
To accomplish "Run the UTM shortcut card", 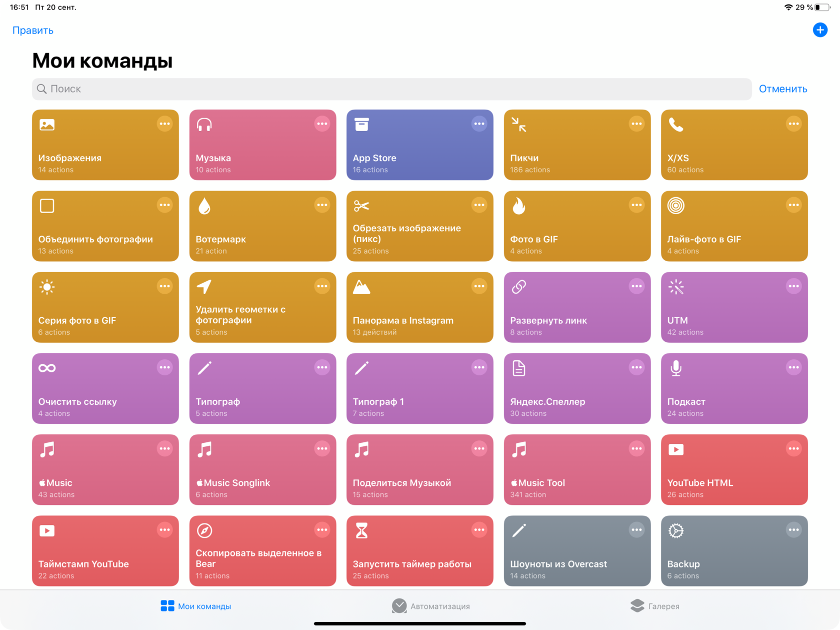I will point(734,307).
